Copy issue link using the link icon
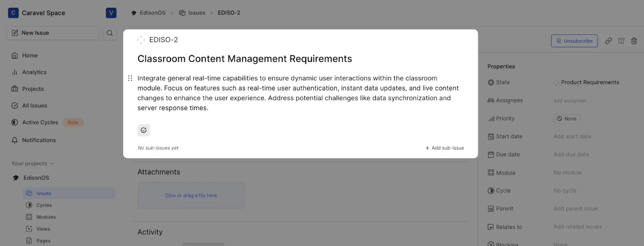 pos(608,41)
